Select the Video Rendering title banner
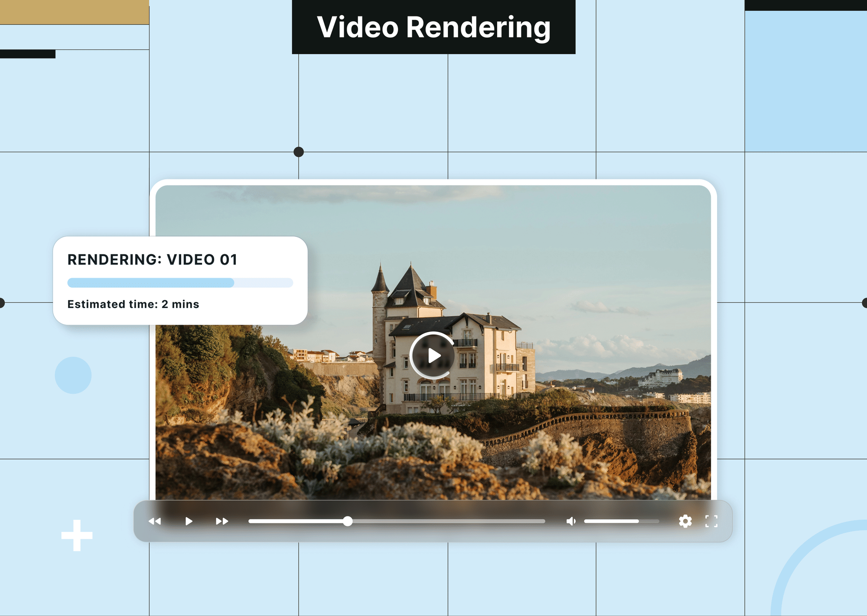Screen dimensions: 867x616 (434, 28)
